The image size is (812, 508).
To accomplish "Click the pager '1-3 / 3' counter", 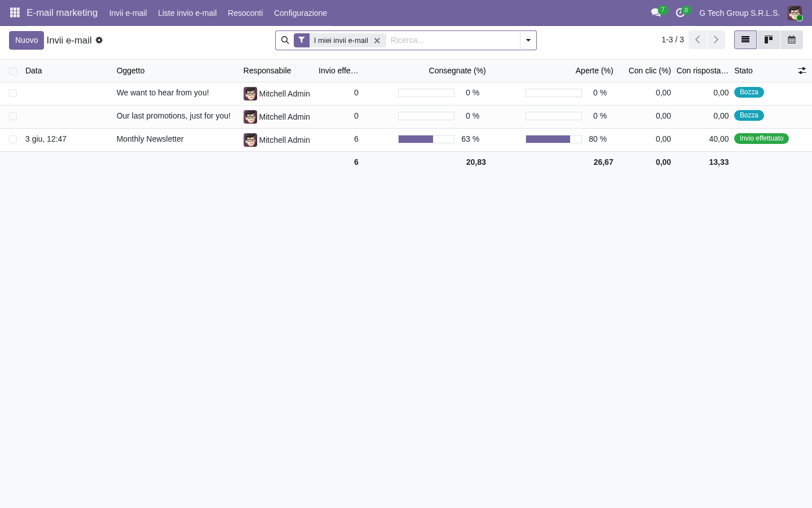I will point(673,40).
